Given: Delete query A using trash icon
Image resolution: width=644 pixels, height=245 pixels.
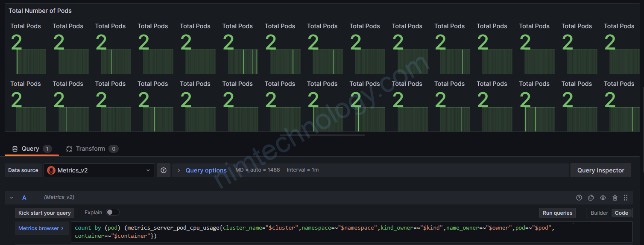Looking at the screenshot, I should tap(615, 198).
